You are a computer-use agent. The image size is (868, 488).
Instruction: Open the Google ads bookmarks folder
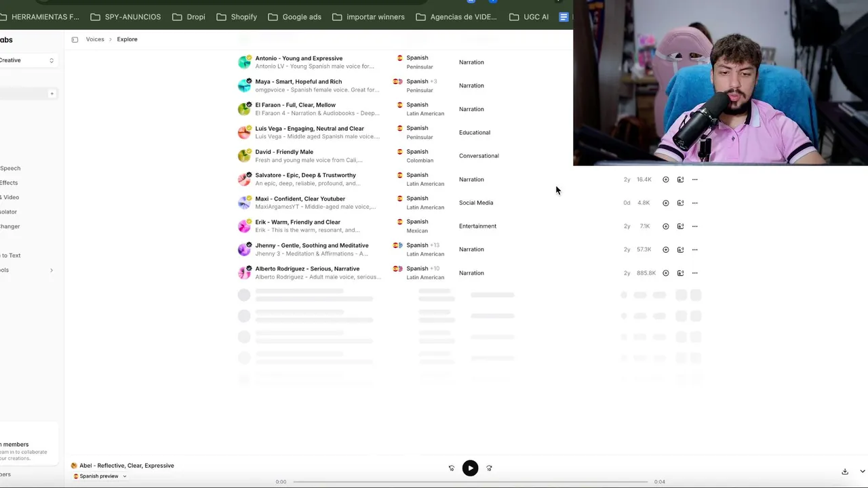coord(294,17)
